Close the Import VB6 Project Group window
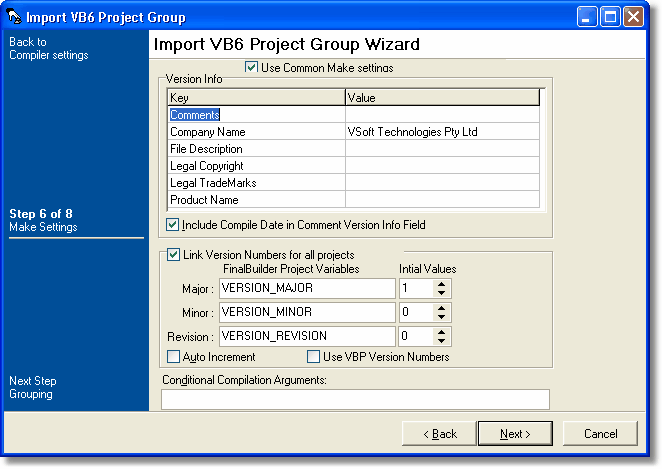 (x=633, y=17)
